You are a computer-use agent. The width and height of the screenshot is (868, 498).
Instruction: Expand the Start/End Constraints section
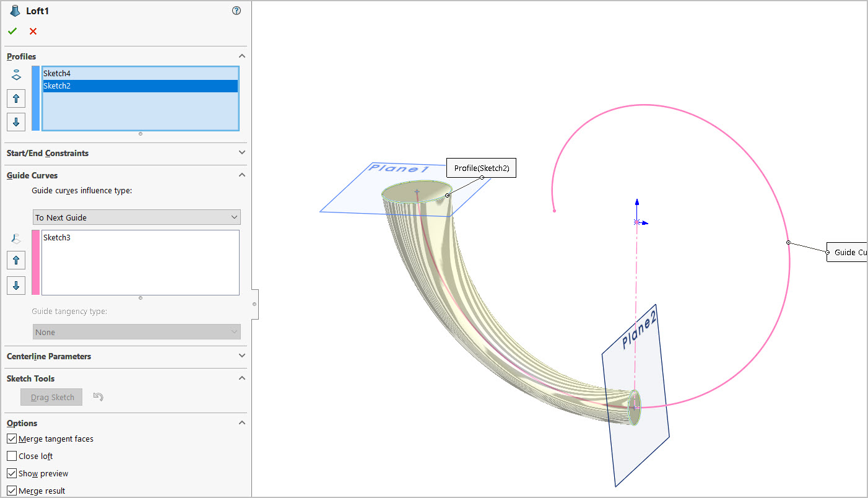[x=124, y=153]
